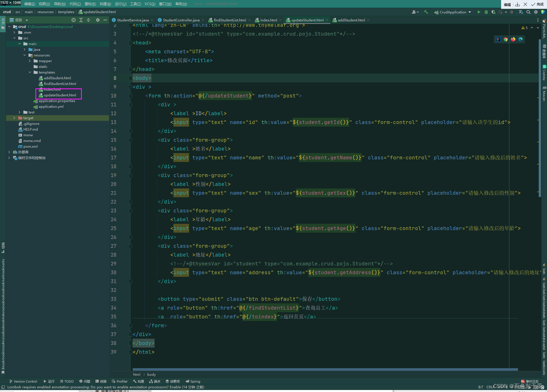Screen dimensions: 547x392
Task: Toggle tool window bars icon in status bar
Action: tap(3, 387)
